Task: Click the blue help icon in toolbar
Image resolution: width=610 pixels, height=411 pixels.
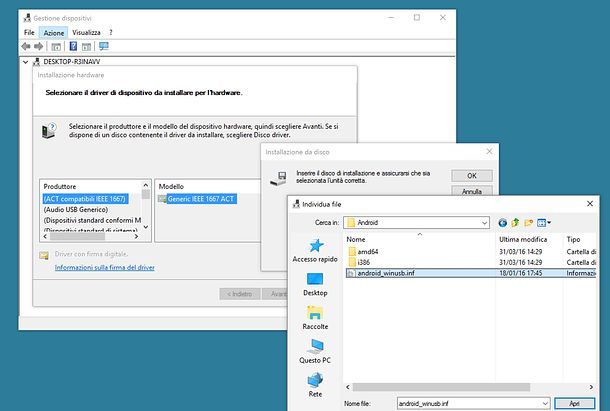Action: click(73, 46)
